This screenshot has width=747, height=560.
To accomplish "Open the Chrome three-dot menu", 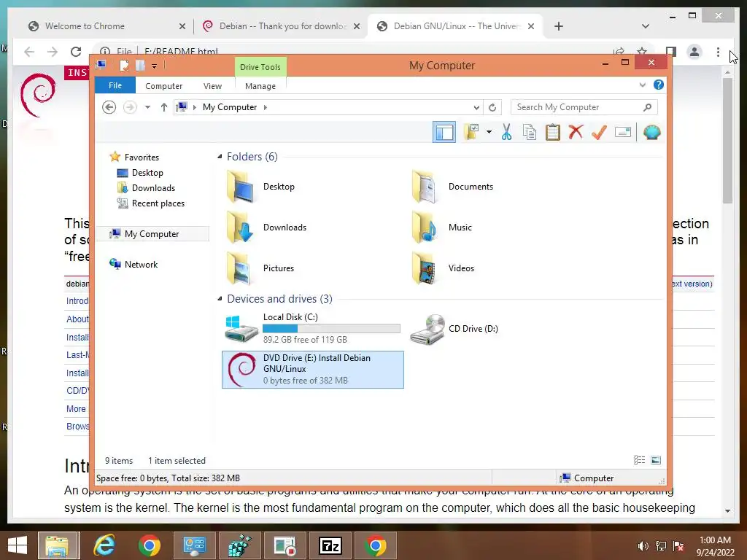I will [x=718, y=52].
